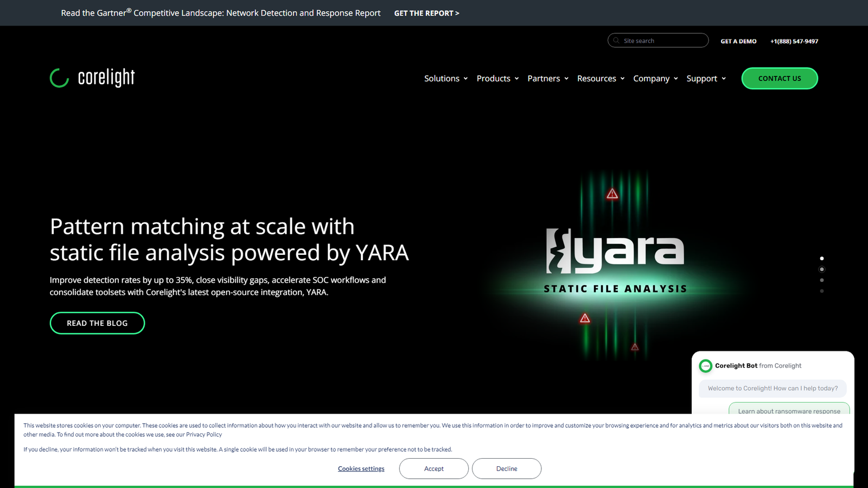This screenshot has width=868, height=488.
Task: Click inside the Site search field
Action: (x=658, y=41)
